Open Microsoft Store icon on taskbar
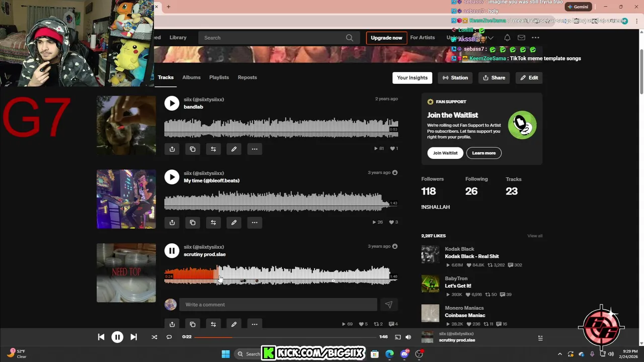Viewport: 644px width, 362px height. pos(374,354)
